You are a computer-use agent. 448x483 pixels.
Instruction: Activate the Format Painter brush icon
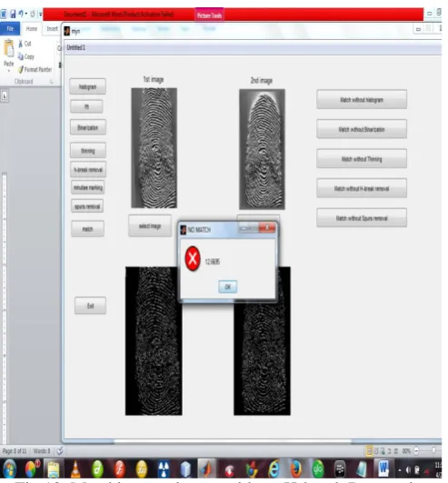21,70
